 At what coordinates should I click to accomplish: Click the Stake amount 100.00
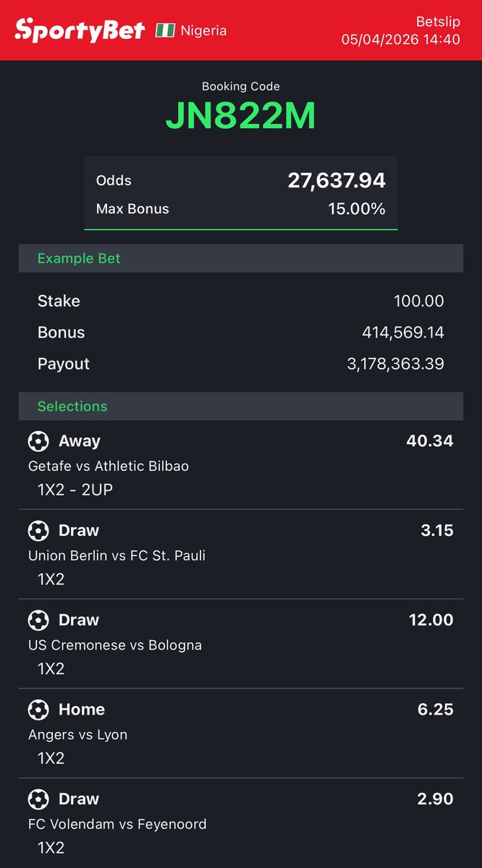[x=419, y=301]
